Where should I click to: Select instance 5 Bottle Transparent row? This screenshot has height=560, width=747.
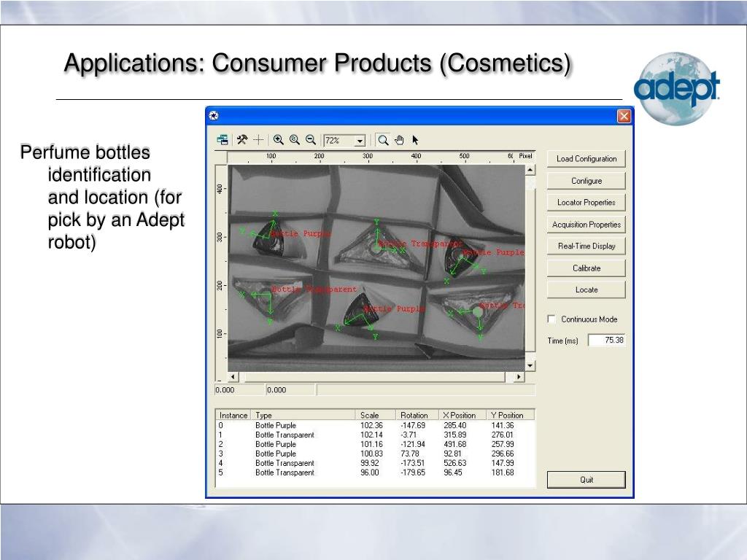[x=375, y=472]
